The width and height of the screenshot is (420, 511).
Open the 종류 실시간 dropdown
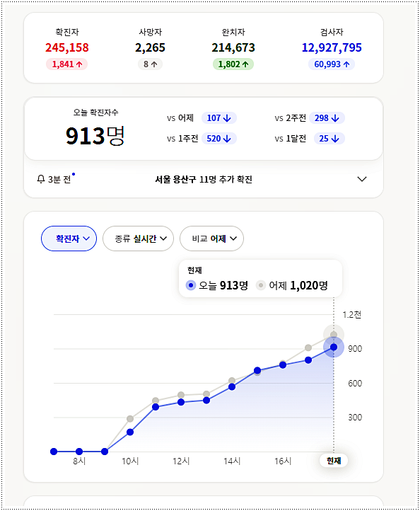click(x=138, y=239)
